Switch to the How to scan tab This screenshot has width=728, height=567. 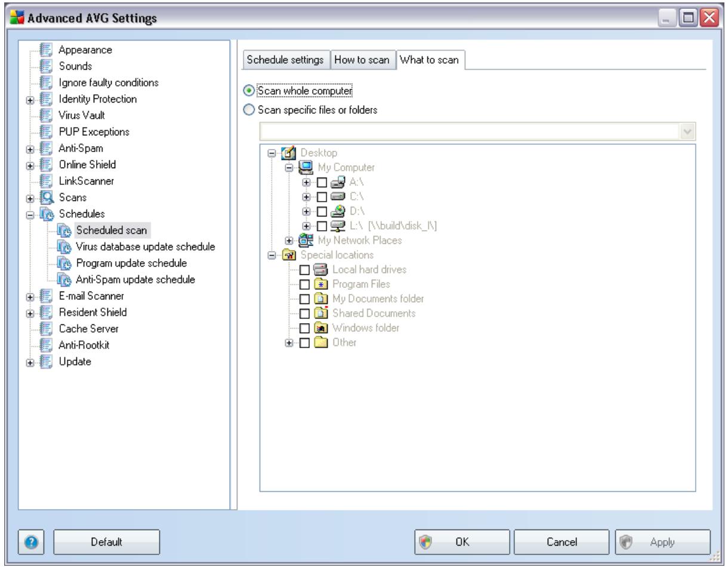363,60
